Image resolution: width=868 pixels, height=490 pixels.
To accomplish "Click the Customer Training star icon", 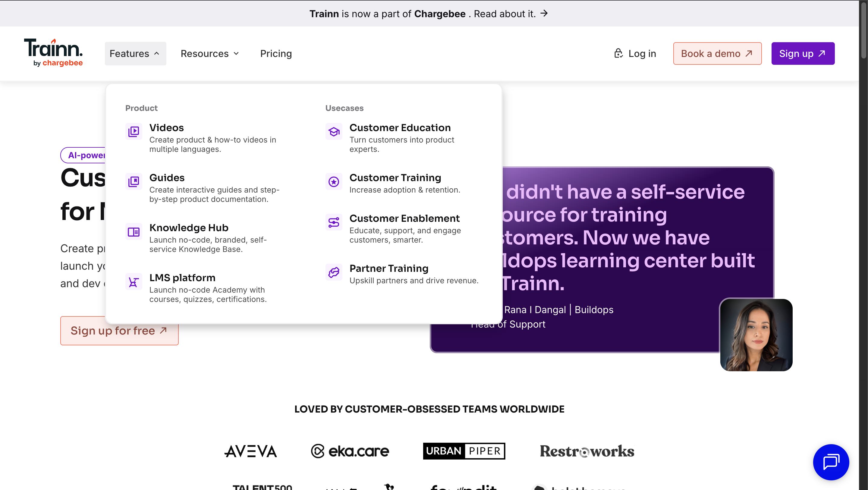I will [334, 181].
